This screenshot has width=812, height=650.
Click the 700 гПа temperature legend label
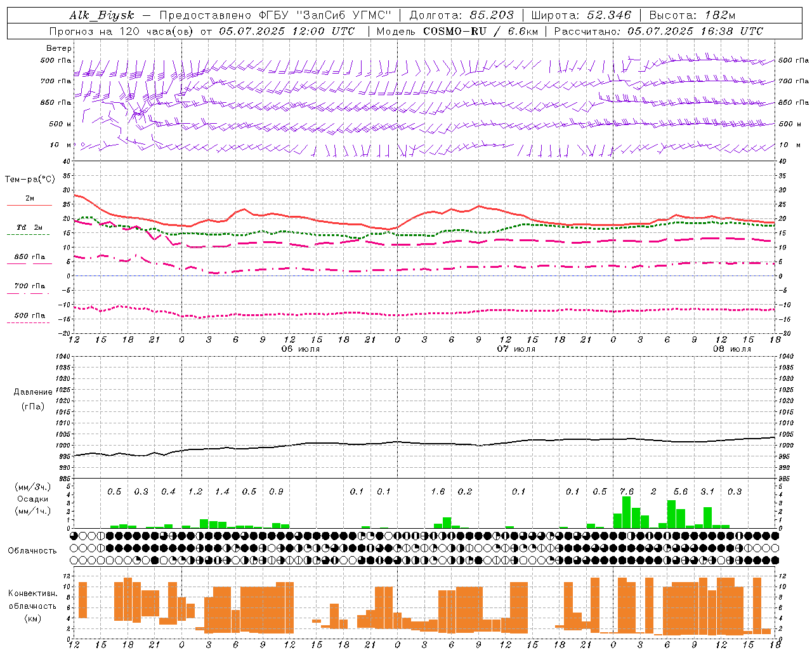click(x=29, y=286)
